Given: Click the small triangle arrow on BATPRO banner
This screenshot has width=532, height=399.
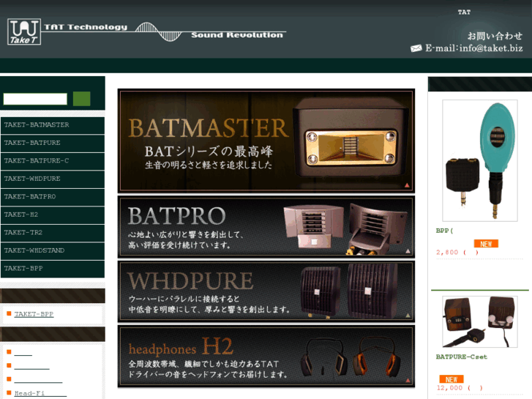Looking at the screenshot, I should [x=408, y=251].
